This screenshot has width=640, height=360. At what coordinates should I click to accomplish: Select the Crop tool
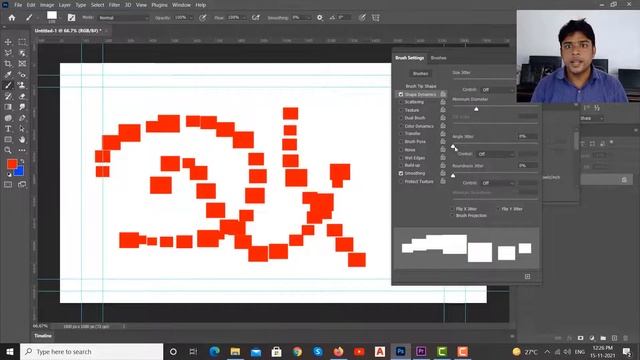click(8, 64)
